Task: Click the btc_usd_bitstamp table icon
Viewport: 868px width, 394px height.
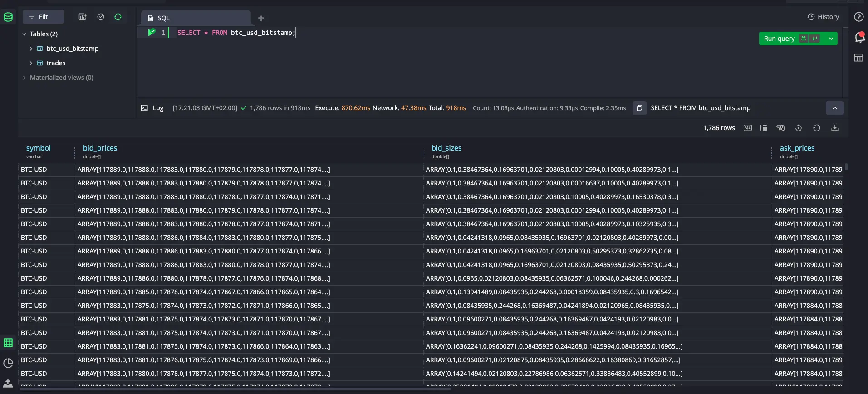Action: coord(40,49)
